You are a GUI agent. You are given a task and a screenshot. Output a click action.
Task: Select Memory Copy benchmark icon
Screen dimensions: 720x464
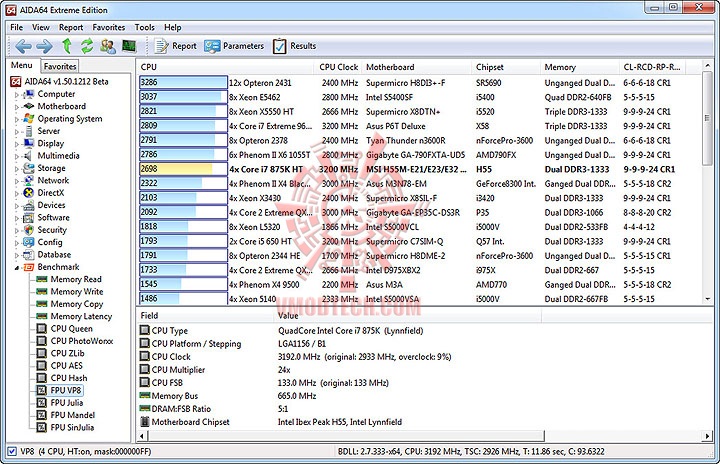pos(42,304)
